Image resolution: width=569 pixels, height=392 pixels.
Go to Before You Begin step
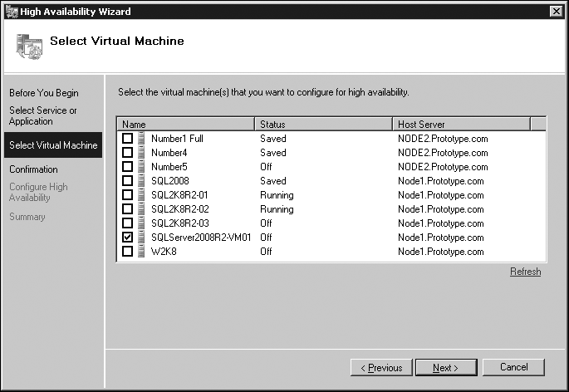point(44,93)
